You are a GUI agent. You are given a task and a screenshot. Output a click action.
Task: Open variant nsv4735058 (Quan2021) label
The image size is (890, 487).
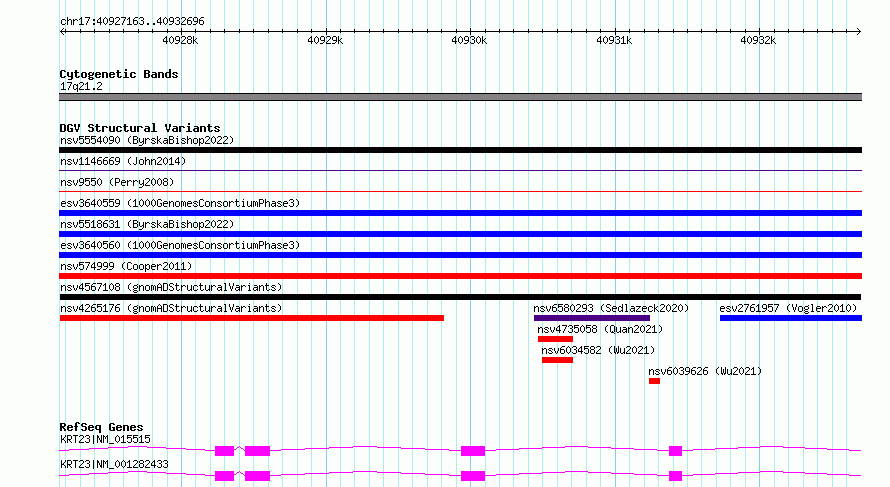pos(600,329)
